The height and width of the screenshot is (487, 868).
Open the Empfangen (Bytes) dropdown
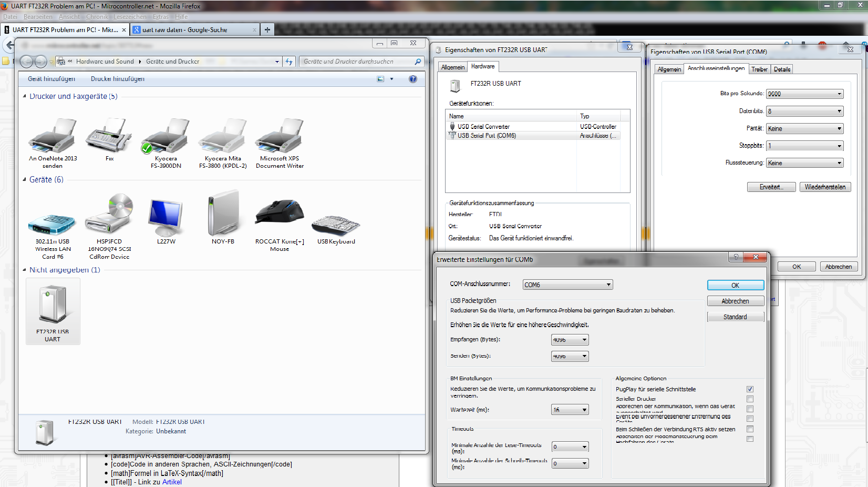pos(570,340)
